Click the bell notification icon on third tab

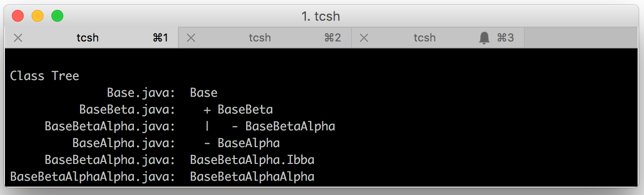click(484, 38)
